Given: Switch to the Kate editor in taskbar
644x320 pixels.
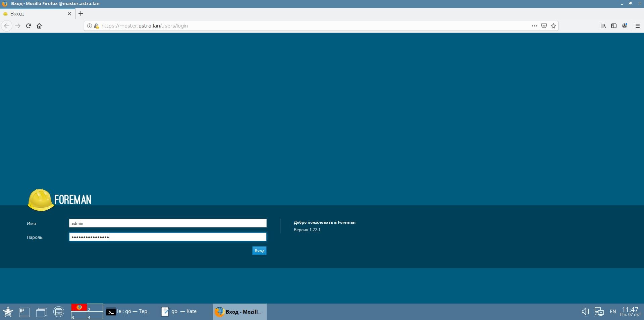Looking at the screenshot, I should (179, 312).
